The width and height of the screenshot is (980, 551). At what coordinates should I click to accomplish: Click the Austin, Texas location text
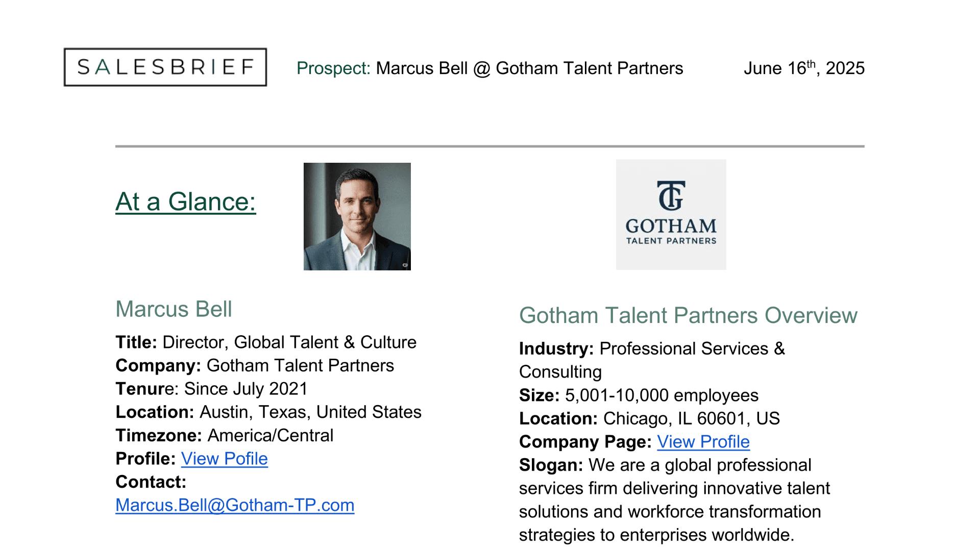click(310, 412)
